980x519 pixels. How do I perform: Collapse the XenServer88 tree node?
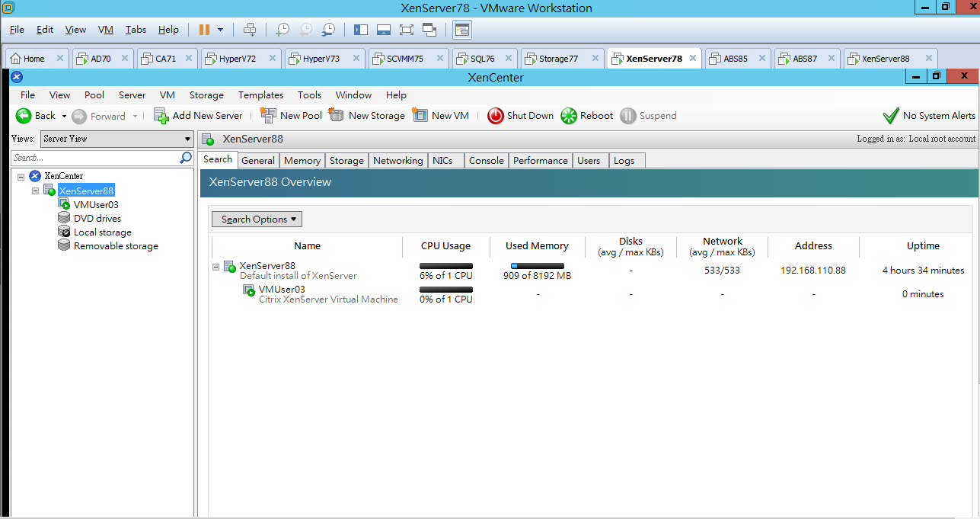(35, 191)
